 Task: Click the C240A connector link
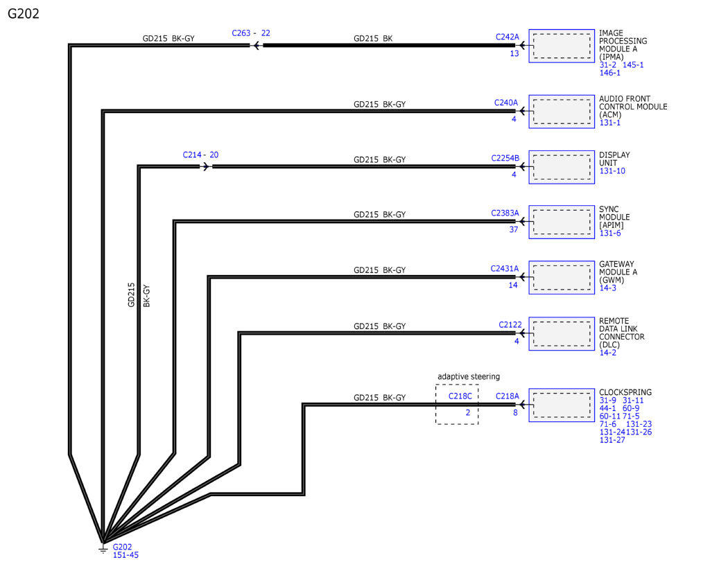point(505,103)
